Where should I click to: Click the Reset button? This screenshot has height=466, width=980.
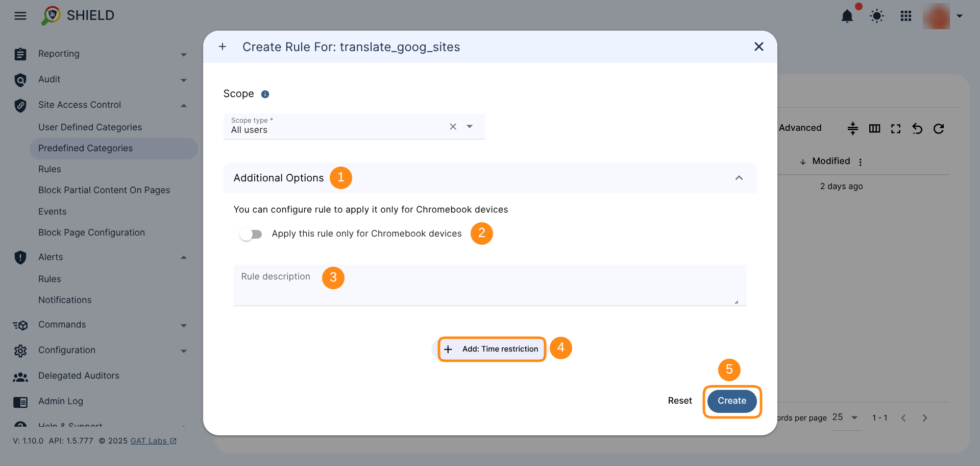[680, 401]
